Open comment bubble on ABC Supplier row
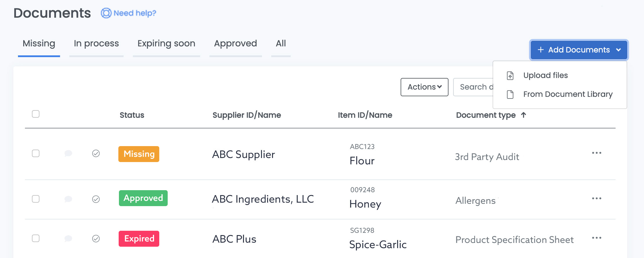Viewport: 644px width, 258px height. click(x=68, y=154)
